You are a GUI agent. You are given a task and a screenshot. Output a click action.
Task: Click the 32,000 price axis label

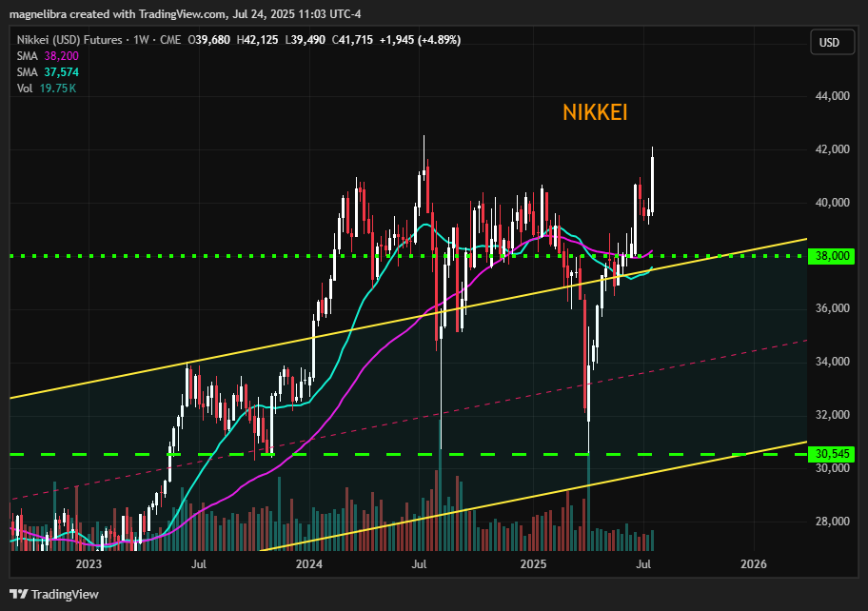[x=832, y=414]
